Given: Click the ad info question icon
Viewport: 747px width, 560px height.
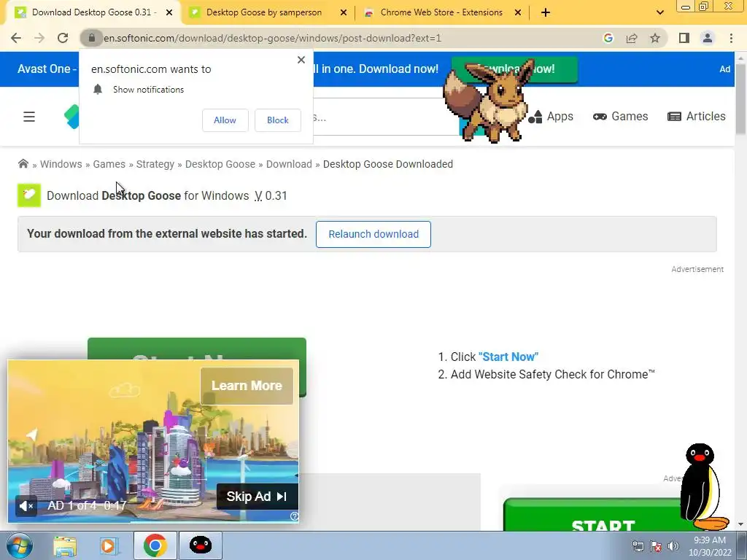Looking at the screenshot, I should point(295,516).
